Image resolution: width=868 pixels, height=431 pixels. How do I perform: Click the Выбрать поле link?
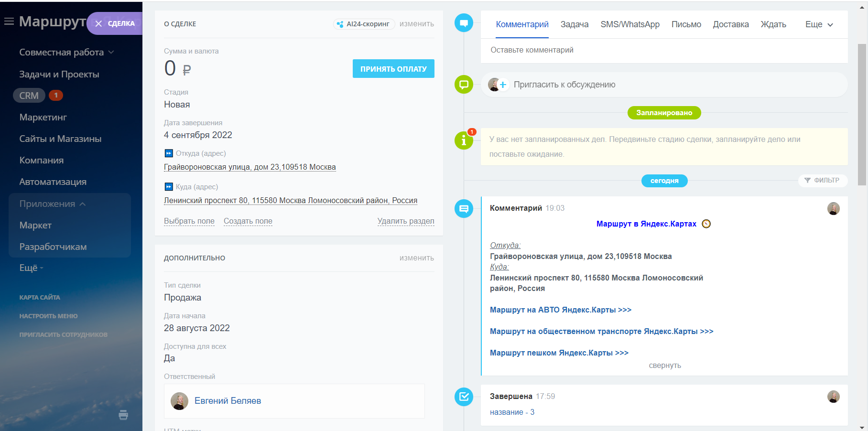pyautogui.click(x=189, y=221)
